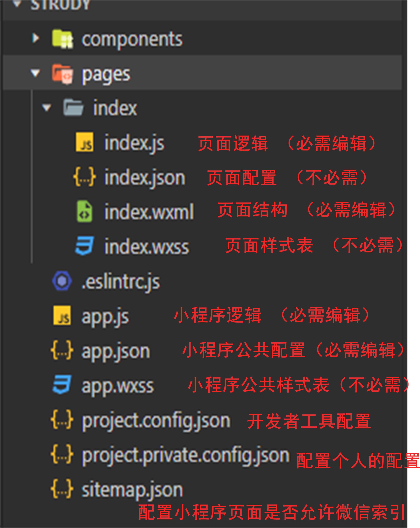Screen dimensions: 420x528
Task: Click the braces icon of project.config.json
Action: 62,420
